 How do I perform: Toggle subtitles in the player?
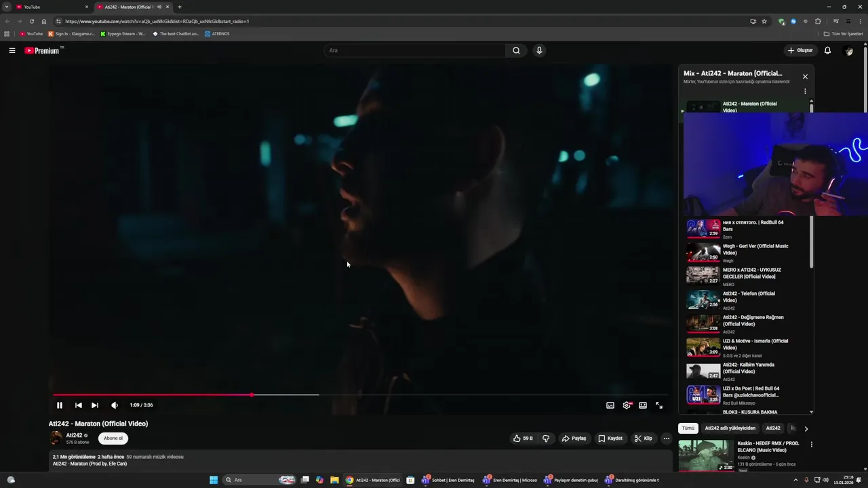click(610, 405)
